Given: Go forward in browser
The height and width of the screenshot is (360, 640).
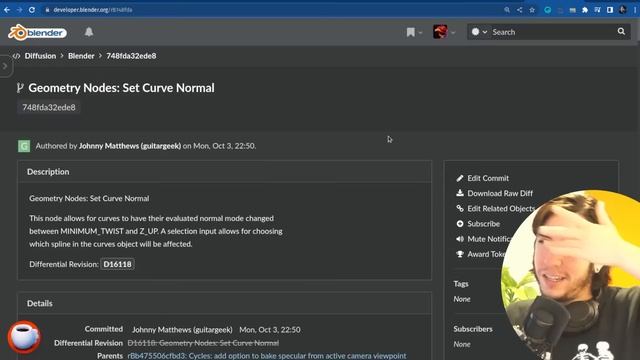Looking at the screenshot, I should tap(19, 10).
